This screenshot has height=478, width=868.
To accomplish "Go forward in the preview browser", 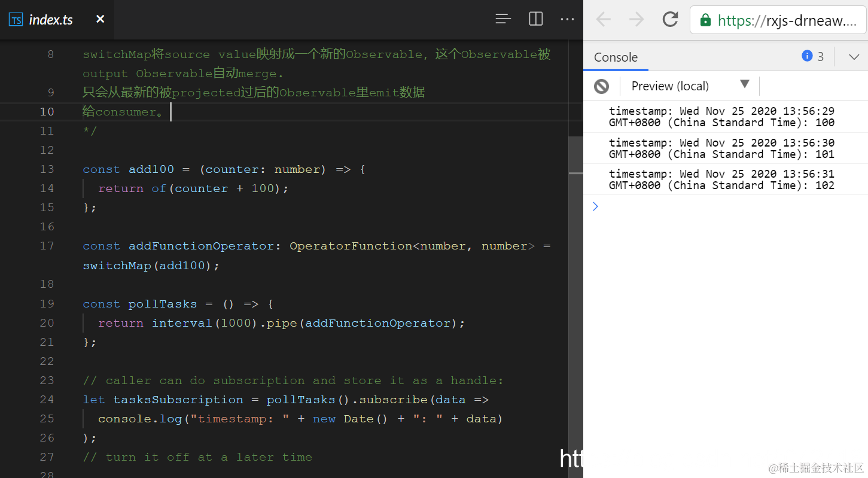I will click(x=636, y=20).
